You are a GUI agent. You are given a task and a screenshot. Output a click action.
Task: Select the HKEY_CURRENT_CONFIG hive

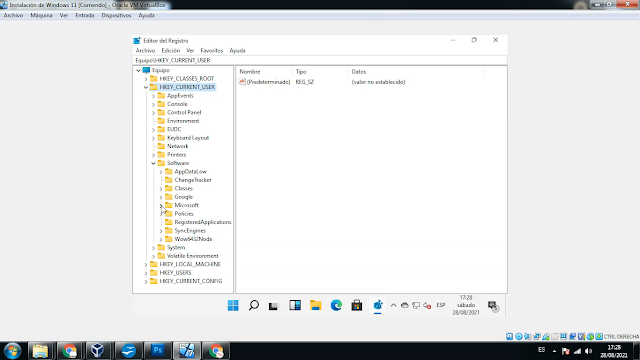pos(191,281)
